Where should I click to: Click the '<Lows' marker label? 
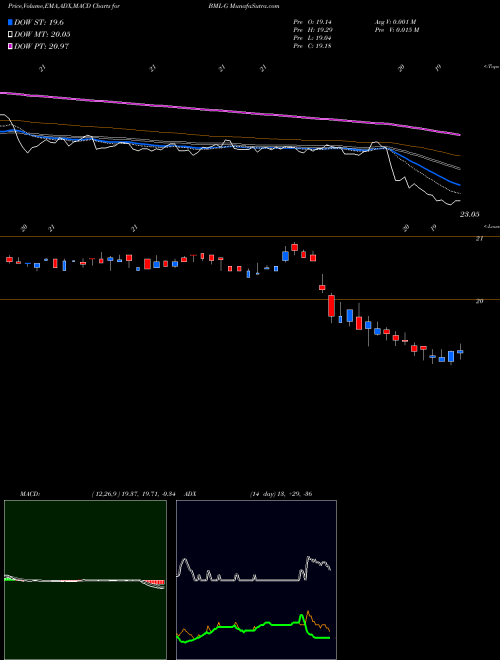click(x=491, y=226)
